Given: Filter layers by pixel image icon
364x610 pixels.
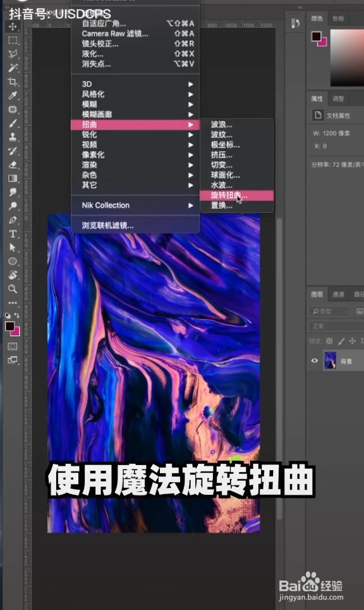Looking at the screenshot, I should tap(360, 311).
